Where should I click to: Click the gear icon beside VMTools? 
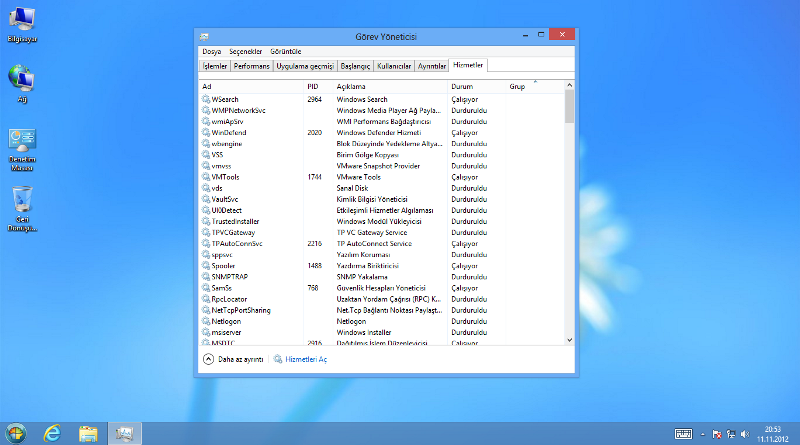(x=206, y=177)
